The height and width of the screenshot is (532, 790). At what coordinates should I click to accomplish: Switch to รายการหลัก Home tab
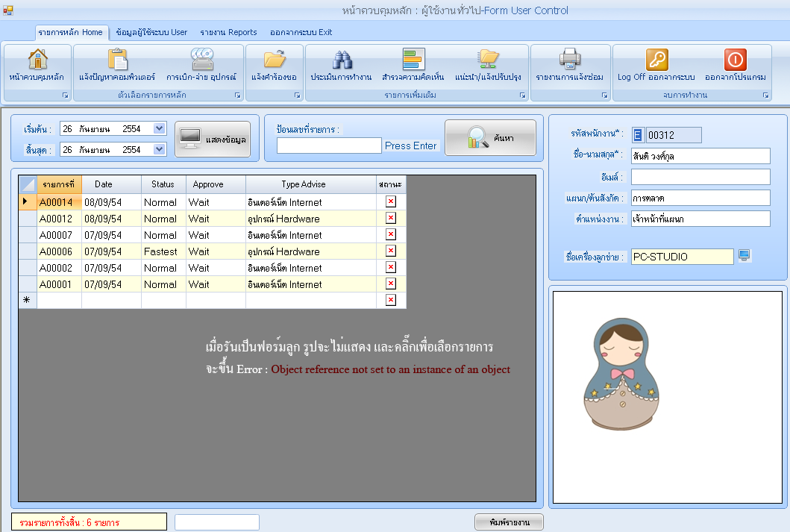pyautogui.click(x=71, y=32)
